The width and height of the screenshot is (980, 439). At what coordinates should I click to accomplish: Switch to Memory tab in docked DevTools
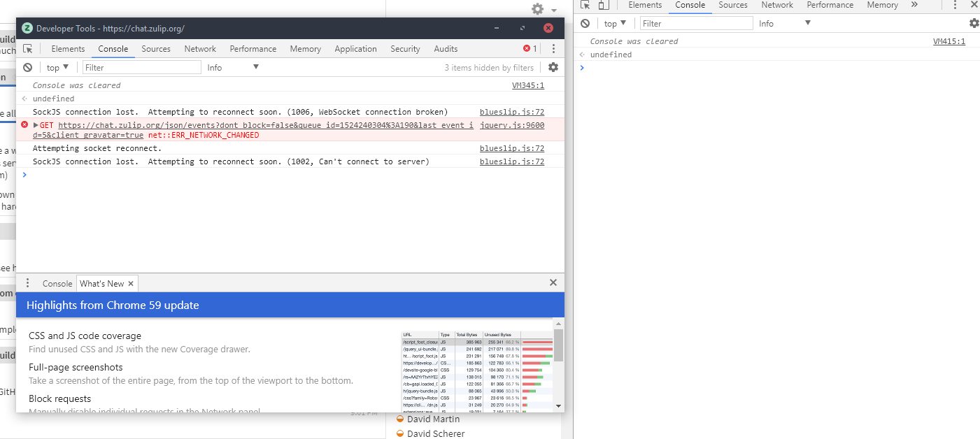[x=882, y=5]
